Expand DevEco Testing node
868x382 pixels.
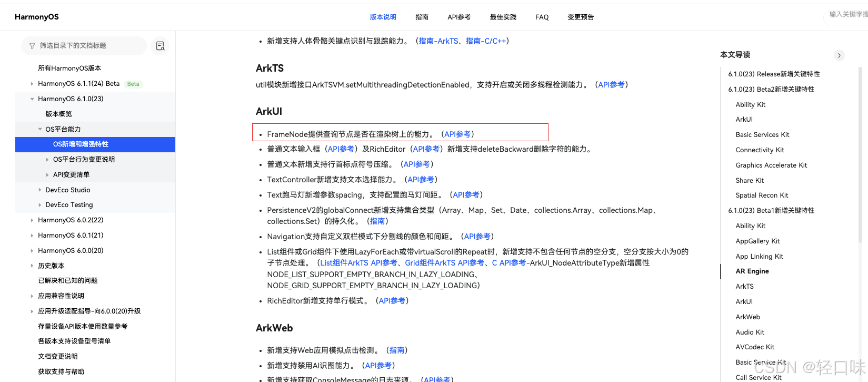(x=39, y=205)
